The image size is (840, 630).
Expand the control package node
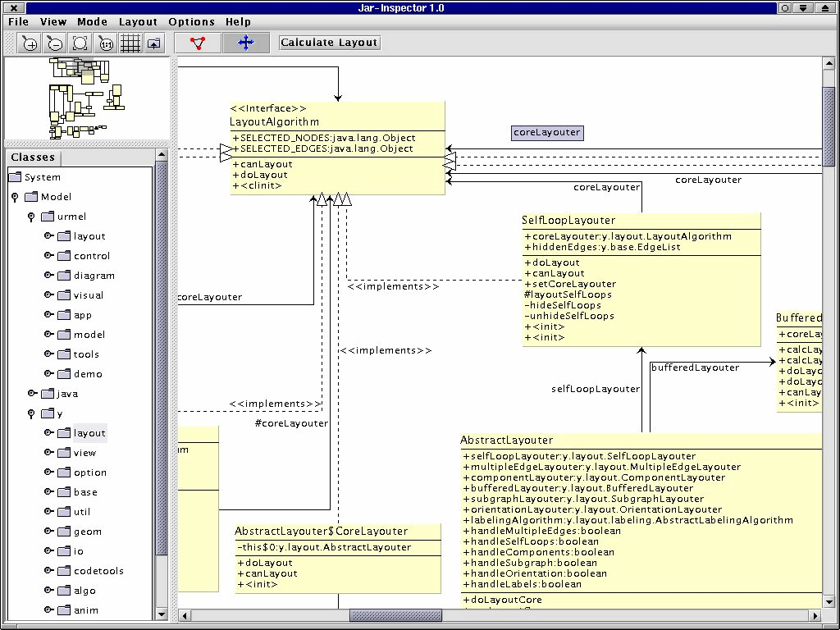(x=48, y=256)
